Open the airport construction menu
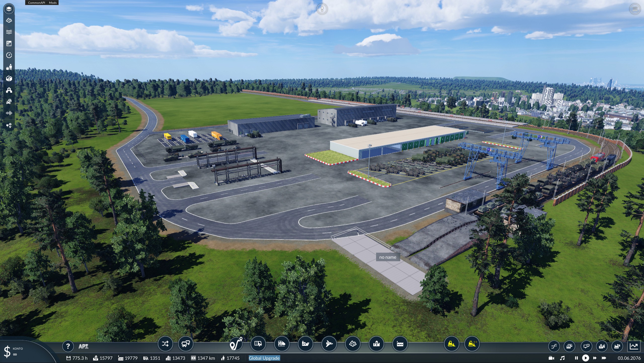644x363 pixels. (x=329, y=344)
